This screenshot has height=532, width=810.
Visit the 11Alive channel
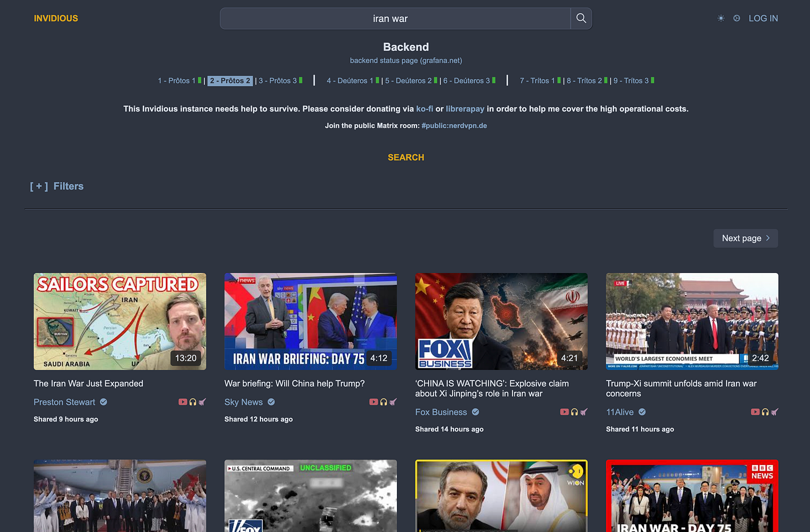[620, 412]
